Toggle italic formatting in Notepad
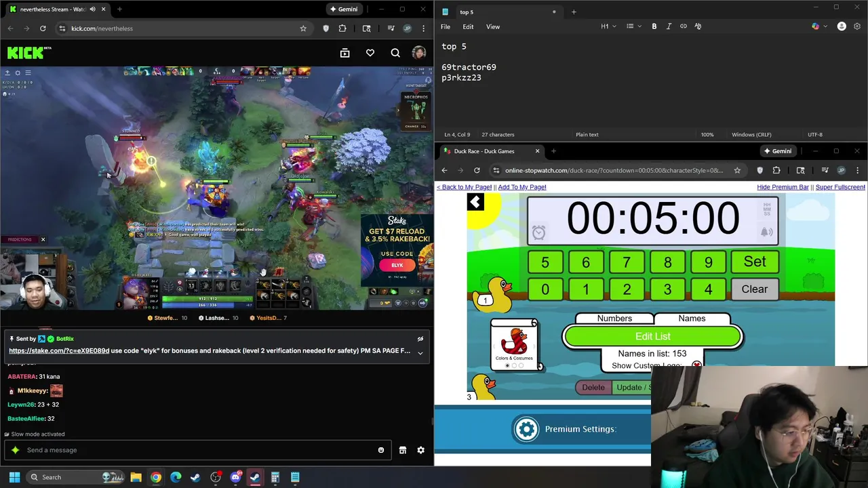The height and width of the screenshot is (488, 868). [669, 26]
